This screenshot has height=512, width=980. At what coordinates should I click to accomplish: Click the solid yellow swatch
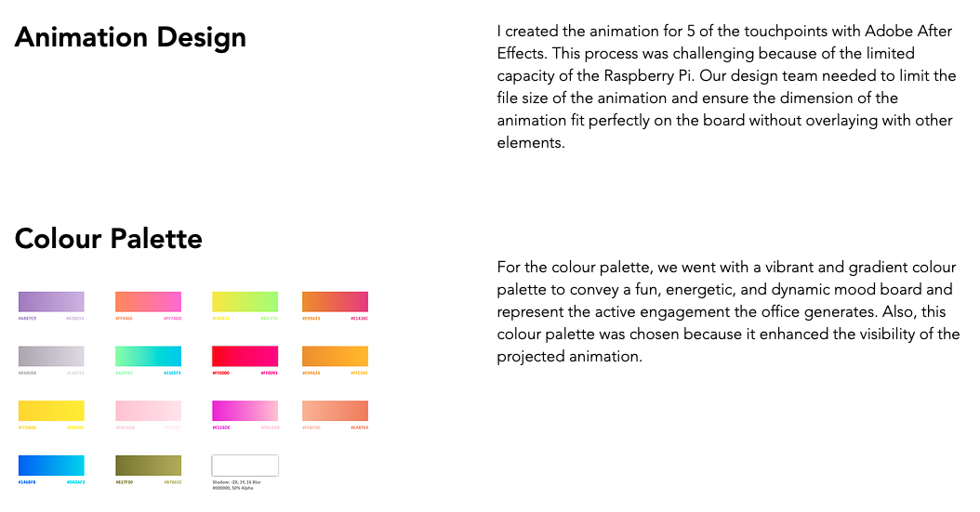[51, 411]
